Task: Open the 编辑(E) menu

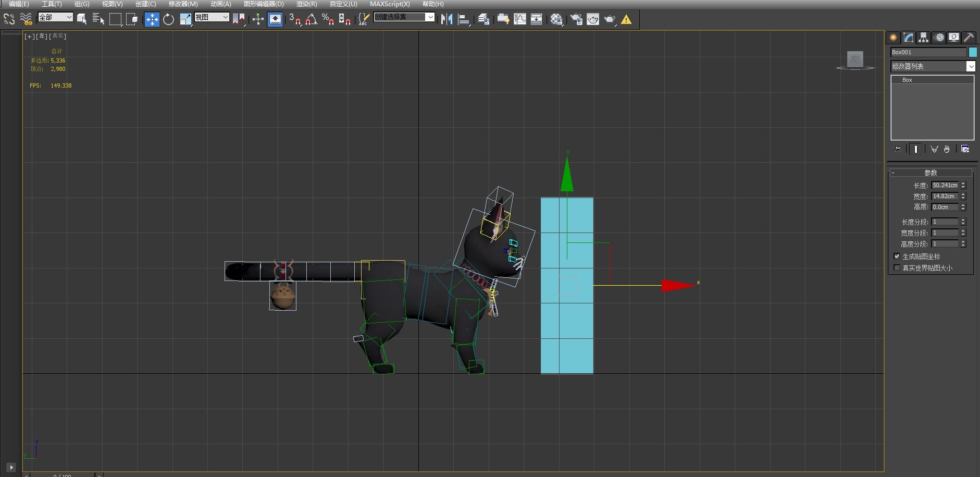Action: (x=19, y=4)
